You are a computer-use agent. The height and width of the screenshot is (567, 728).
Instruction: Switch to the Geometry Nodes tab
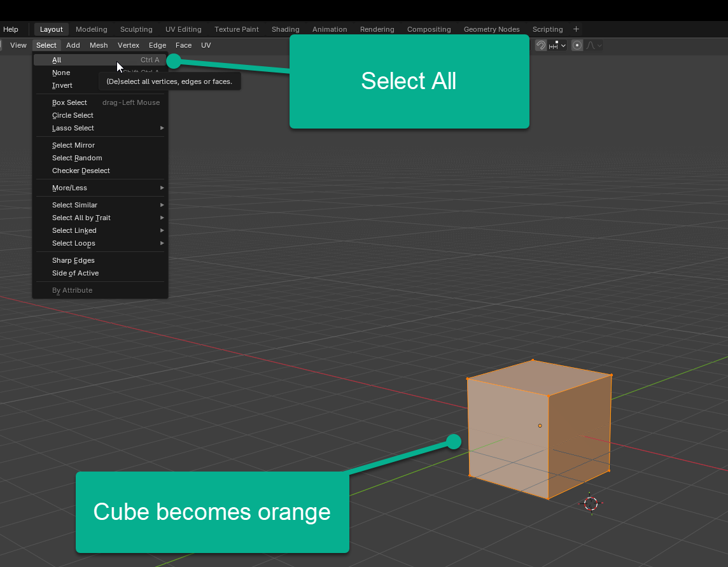491,29
